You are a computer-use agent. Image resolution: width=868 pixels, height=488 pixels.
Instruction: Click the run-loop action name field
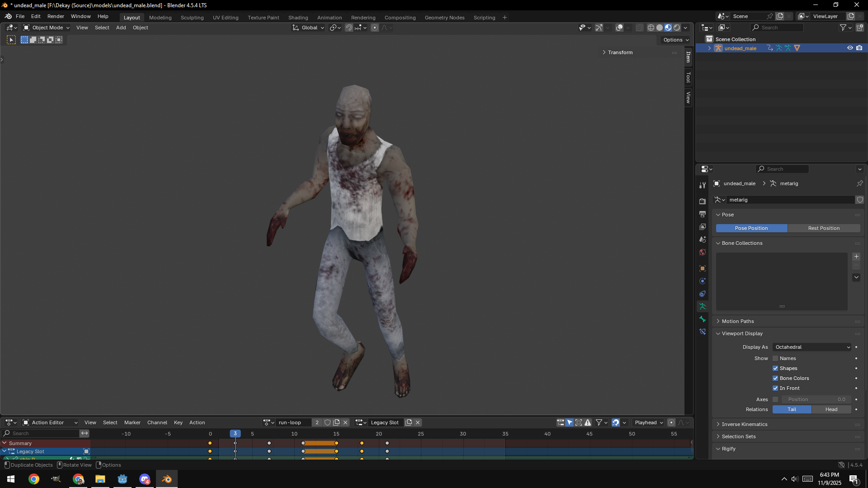click(x=292, y=422)
